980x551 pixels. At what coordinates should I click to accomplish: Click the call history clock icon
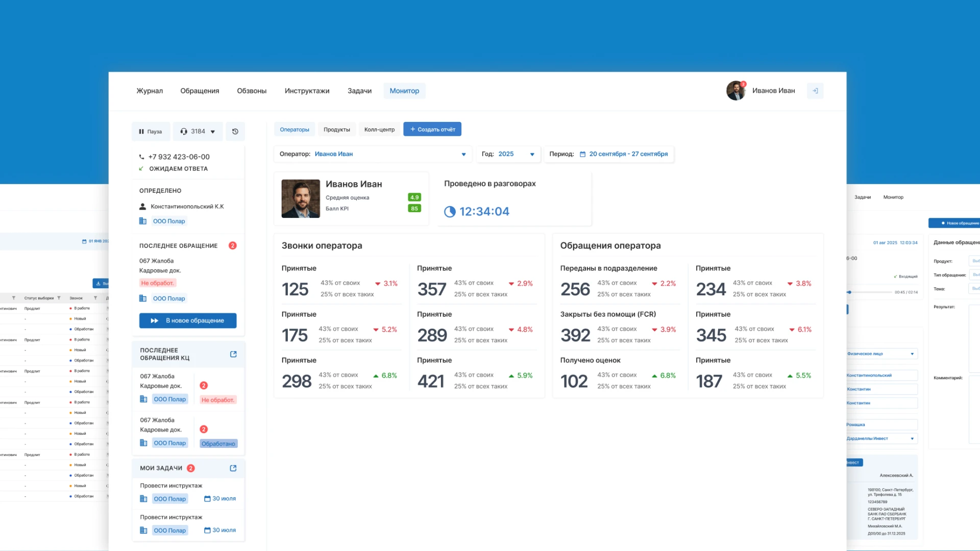coord(235,132)
